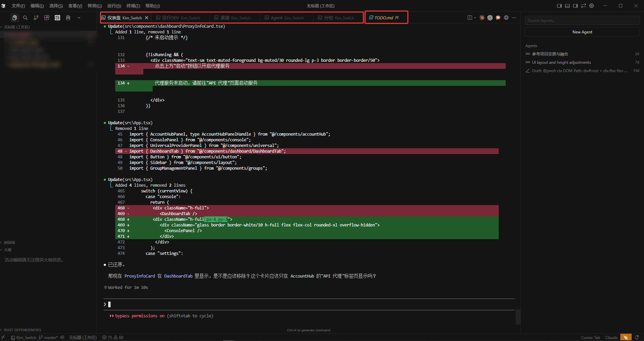The height and width of the screenshot is (341, 644).
Task: Open the 终端(T) menu
Action: point(133,6)
